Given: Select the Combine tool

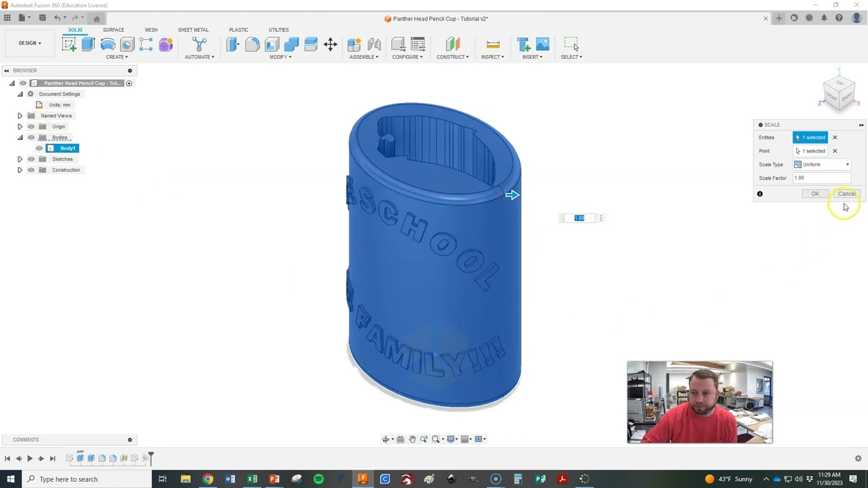Looking at the screenshot, I should coord(292,45).
